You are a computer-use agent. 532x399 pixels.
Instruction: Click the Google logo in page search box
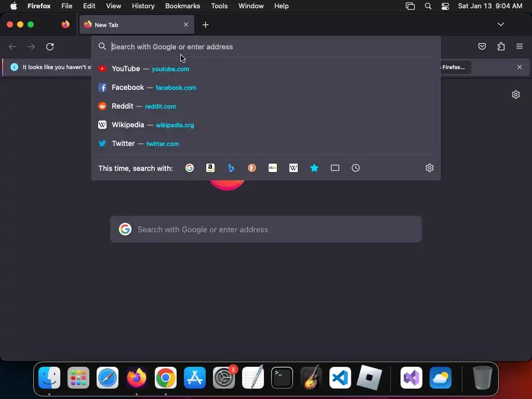point(125,229)
